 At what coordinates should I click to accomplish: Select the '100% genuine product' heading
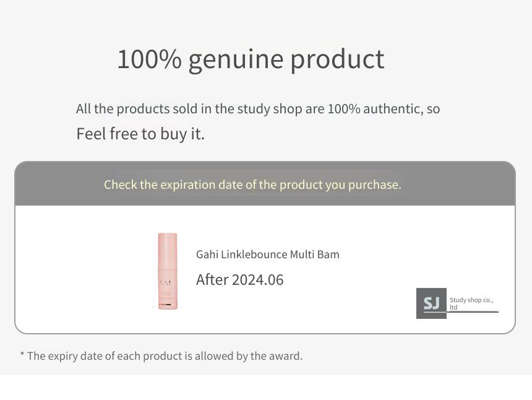[251, 60]
